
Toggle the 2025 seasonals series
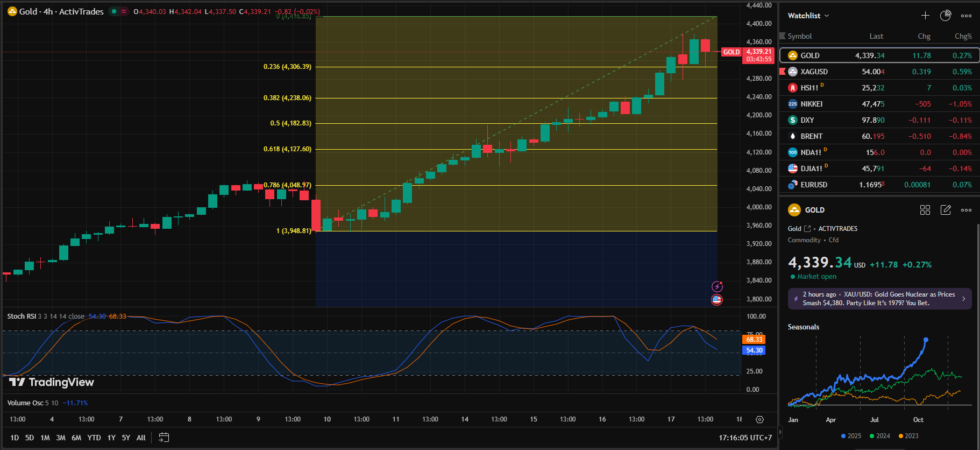pos(851,436)
